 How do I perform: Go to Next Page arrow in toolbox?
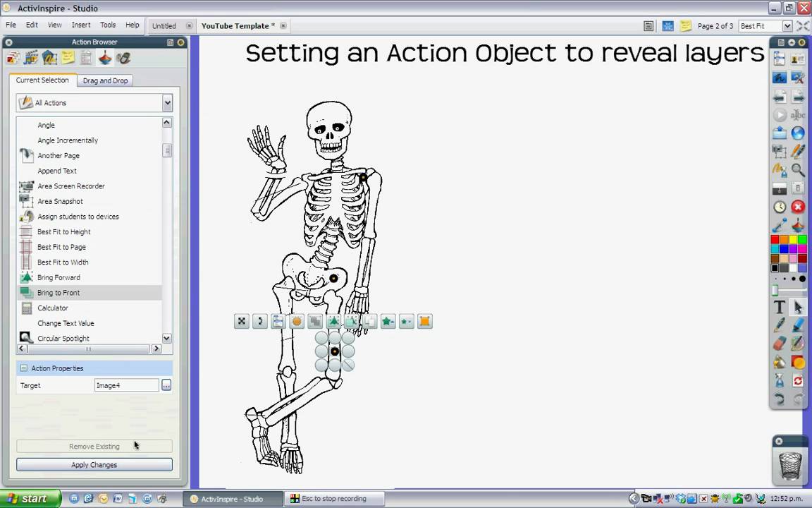798,97
